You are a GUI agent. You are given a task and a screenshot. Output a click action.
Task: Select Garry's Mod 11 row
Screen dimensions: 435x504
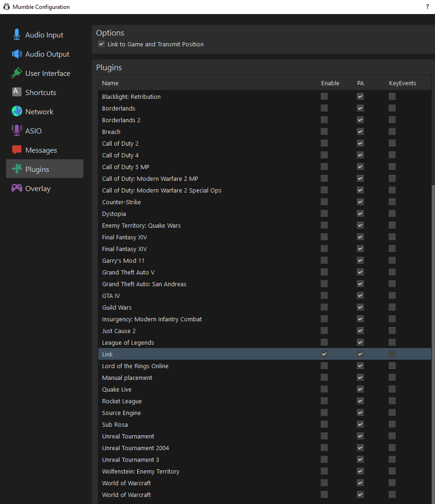coord(265,261)
